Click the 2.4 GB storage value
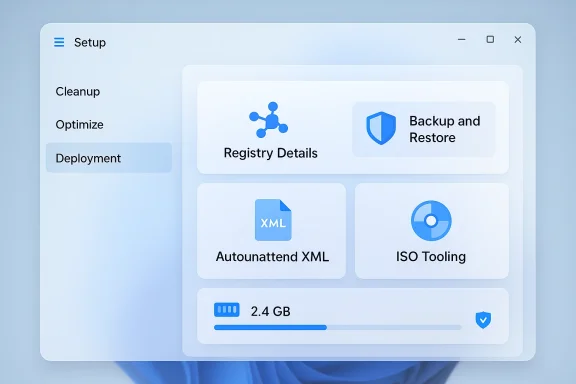 pyautogui.click(x=270, y=312)
